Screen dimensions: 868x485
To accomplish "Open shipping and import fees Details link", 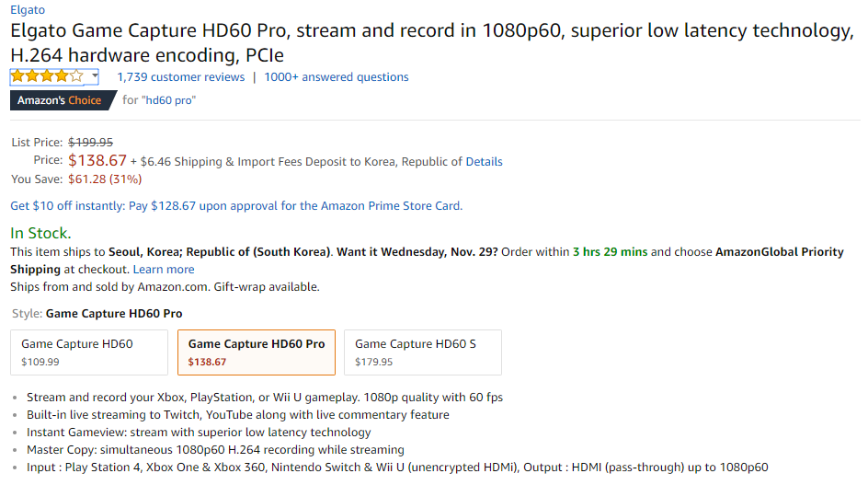I will (484, 162).
